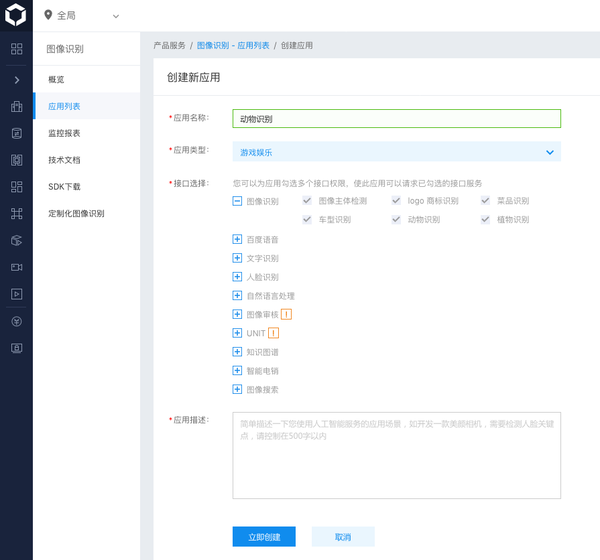Uncheck the 车型识别 checkbox

tap(307, 219)
